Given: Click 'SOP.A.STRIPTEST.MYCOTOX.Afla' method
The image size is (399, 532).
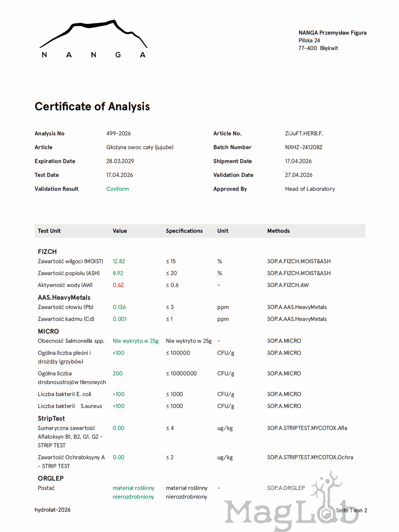Looking at the screenshot, I should pyautogui.click(x=307, y=428).
